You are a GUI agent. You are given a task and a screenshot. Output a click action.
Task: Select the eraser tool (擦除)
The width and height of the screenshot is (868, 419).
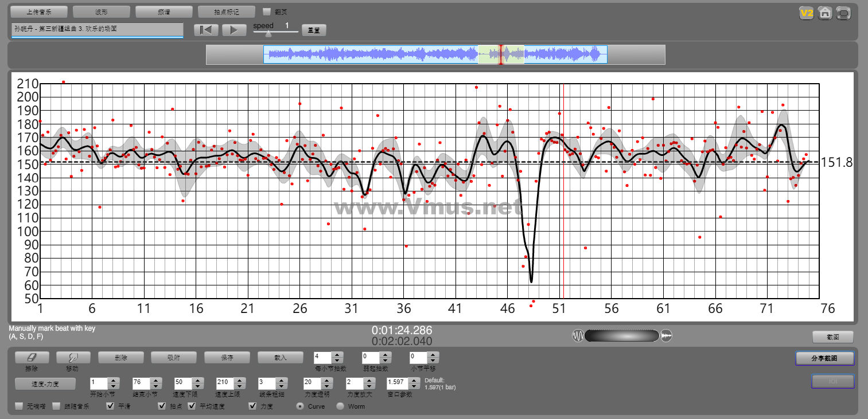click(x=31, y=357)
